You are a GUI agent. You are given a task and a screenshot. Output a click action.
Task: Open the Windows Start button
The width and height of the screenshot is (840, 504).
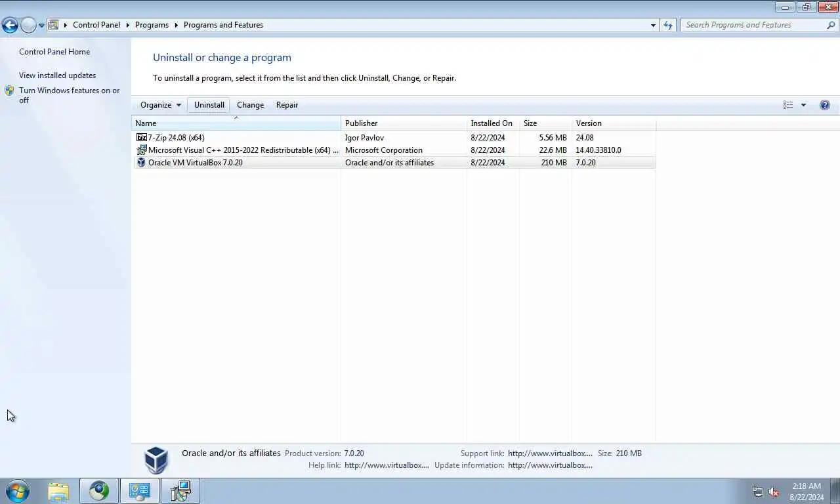pyautogui.click(x=18, y=491)
